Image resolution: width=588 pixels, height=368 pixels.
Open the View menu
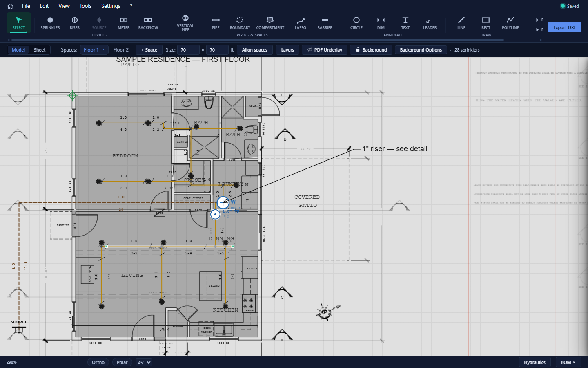[x=64, y=6]
